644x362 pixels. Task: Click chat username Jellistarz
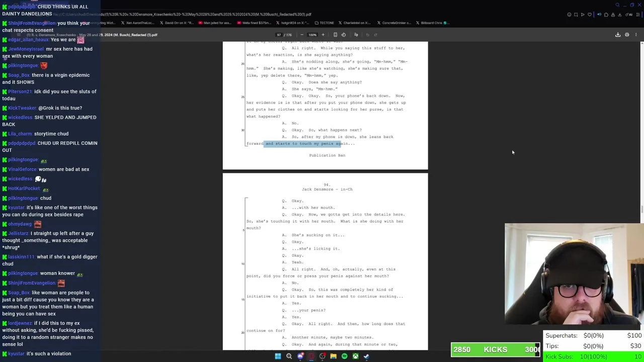[18, 233]
